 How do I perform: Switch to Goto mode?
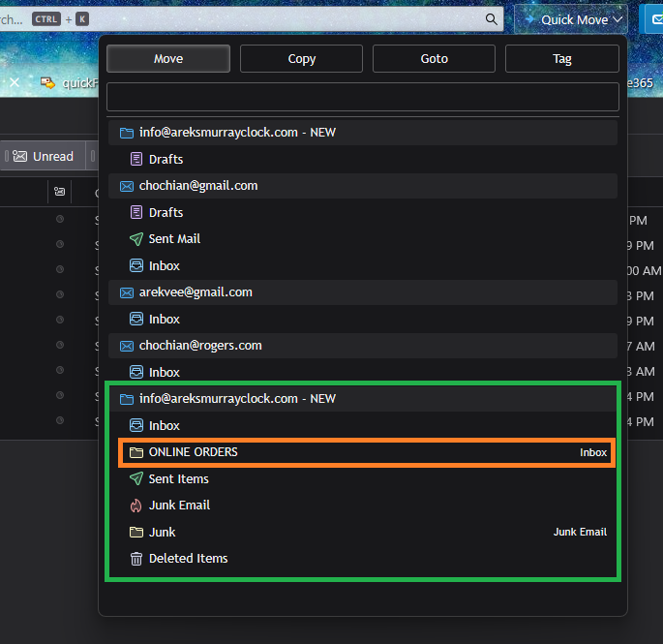pos(434,59)
